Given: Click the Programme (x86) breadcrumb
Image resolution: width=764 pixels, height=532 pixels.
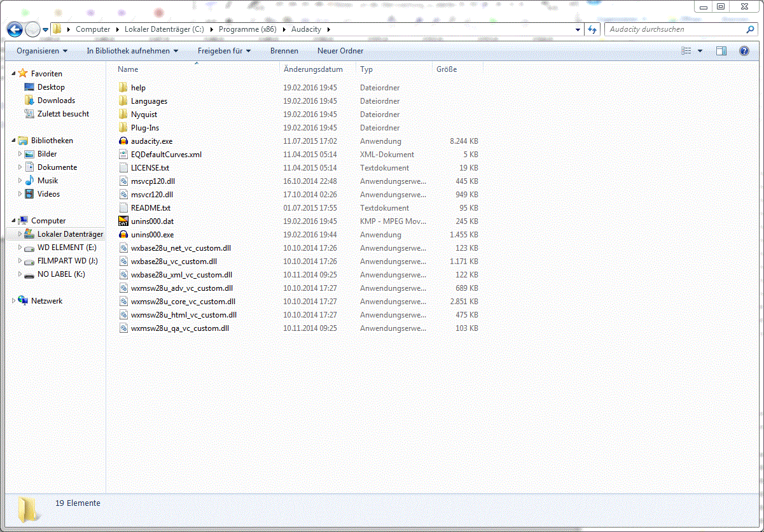Looking at the screenshot, I should (x=247, y=29).
